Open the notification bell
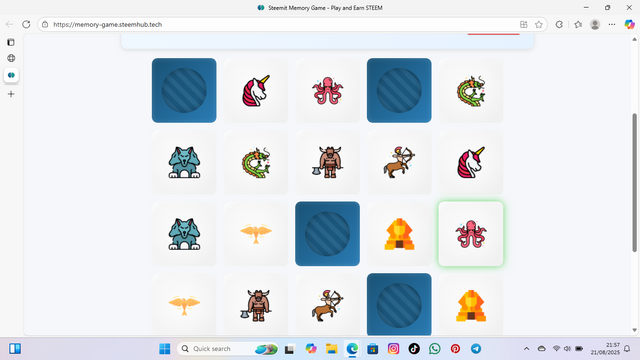Screen dimensions: 640x360 click(627, 349)
